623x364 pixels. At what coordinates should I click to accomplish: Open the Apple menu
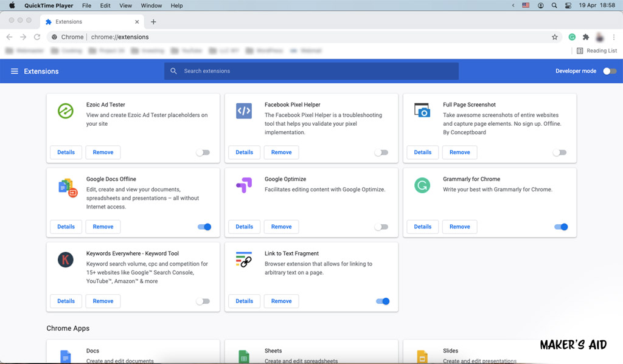(12, 5)
